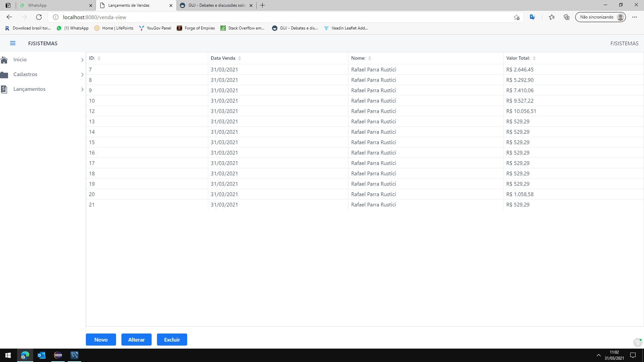The width and height of the screenshot is (644, 362).
Task: Click the Novo button
Action: [101, 340]
